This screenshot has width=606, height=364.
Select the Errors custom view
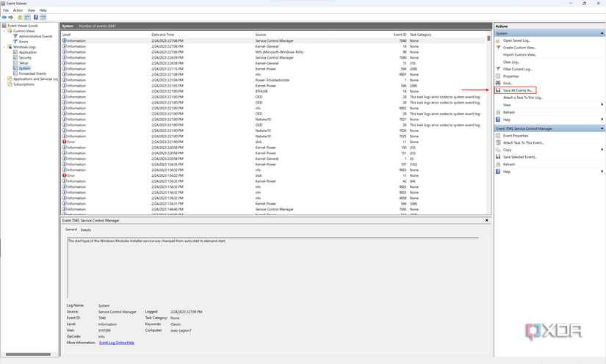[24, 42]
